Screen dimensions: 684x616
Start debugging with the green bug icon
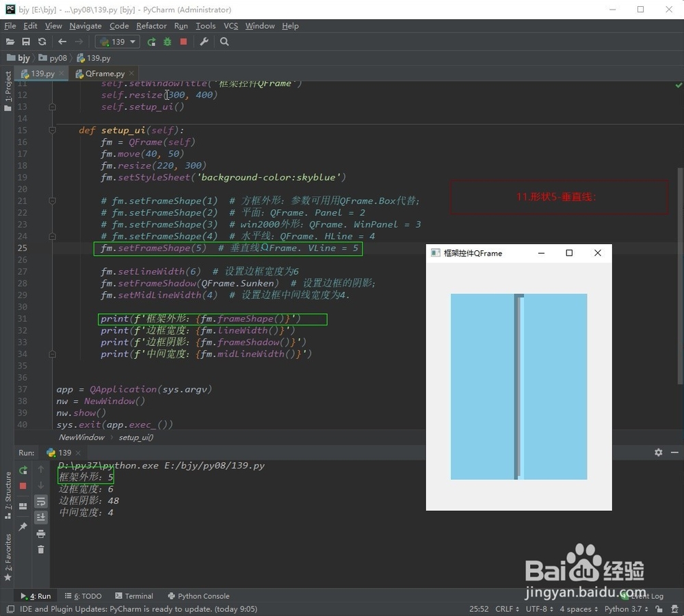click(168, 42)
